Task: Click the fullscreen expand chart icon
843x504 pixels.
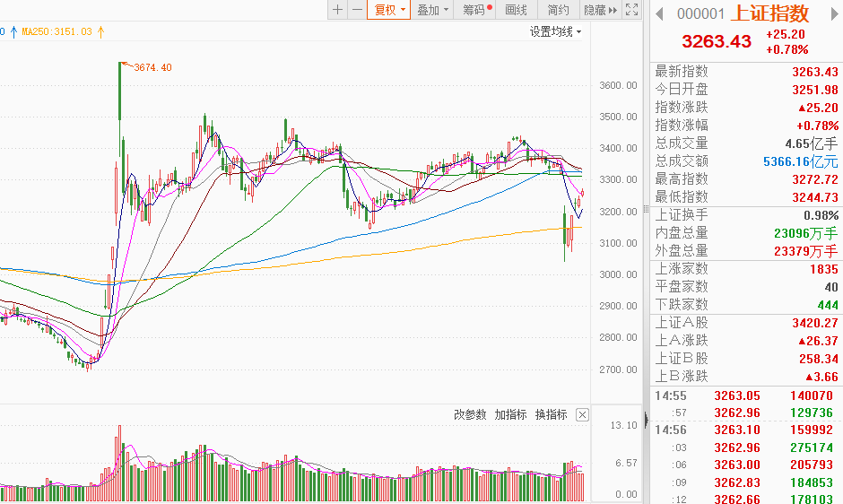Action: (631, 10)
